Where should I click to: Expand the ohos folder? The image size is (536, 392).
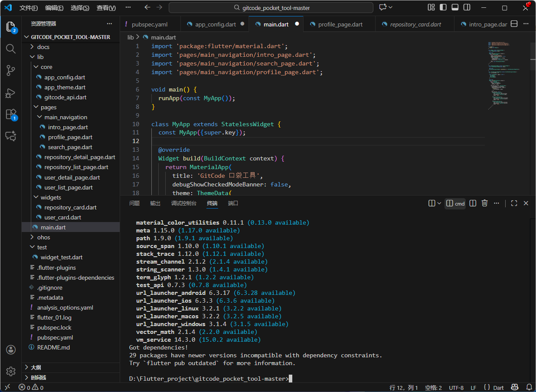pyautogui.click(x=44, y=237)
